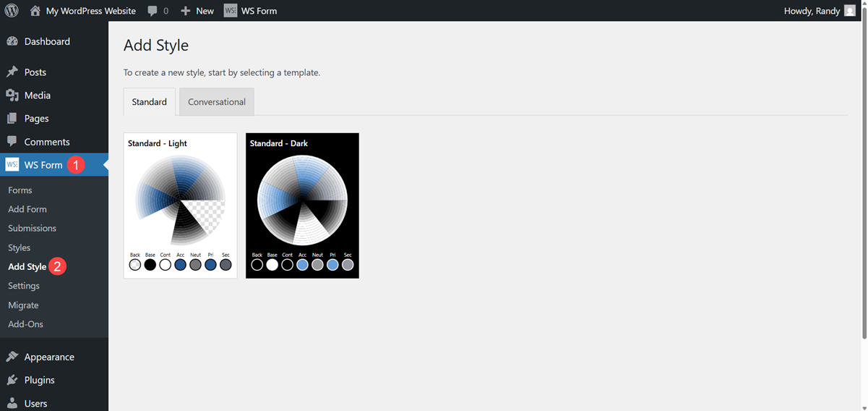Expand the Pages sidebar menu
This screenshot has height=411, width=868.
click(36, 119)
